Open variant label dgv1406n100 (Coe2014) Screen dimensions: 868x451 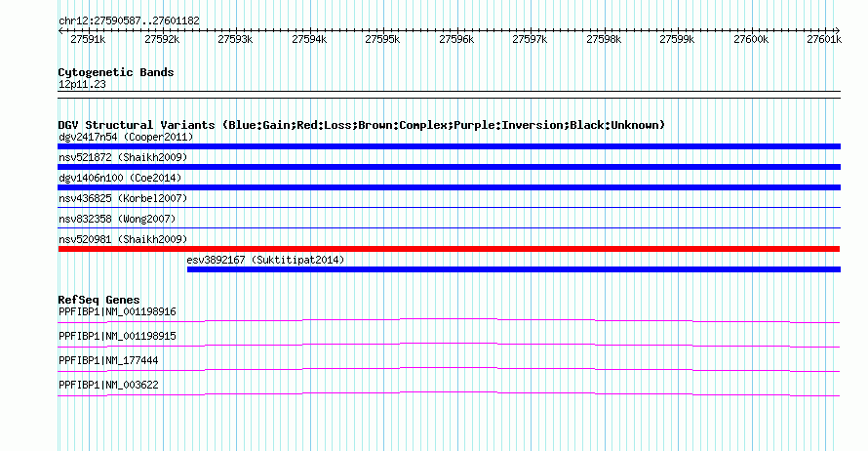[x=120, y=178]
